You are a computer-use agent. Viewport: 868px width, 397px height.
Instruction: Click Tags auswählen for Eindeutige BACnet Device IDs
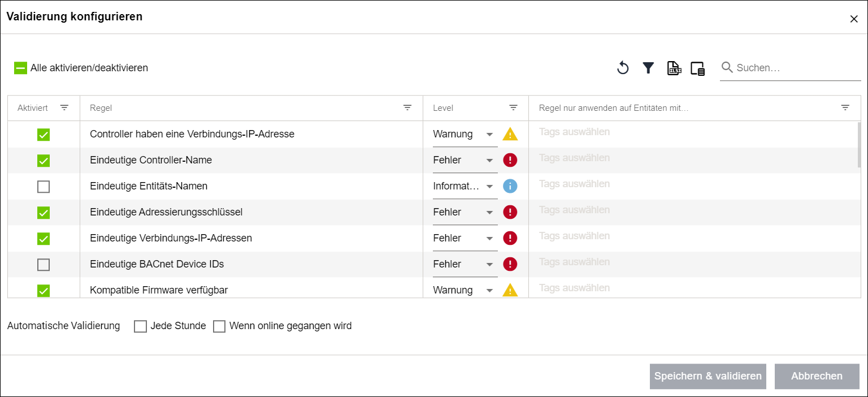tap(574, 262)
